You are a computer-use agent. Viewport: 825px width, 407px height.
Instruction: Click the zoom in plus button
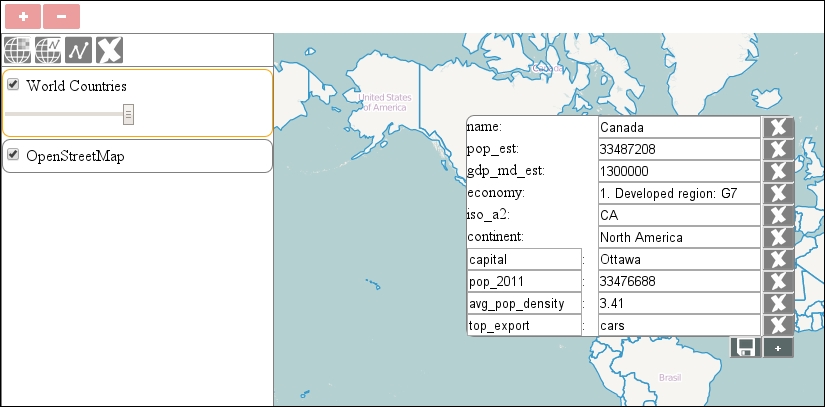click(22, 17)
